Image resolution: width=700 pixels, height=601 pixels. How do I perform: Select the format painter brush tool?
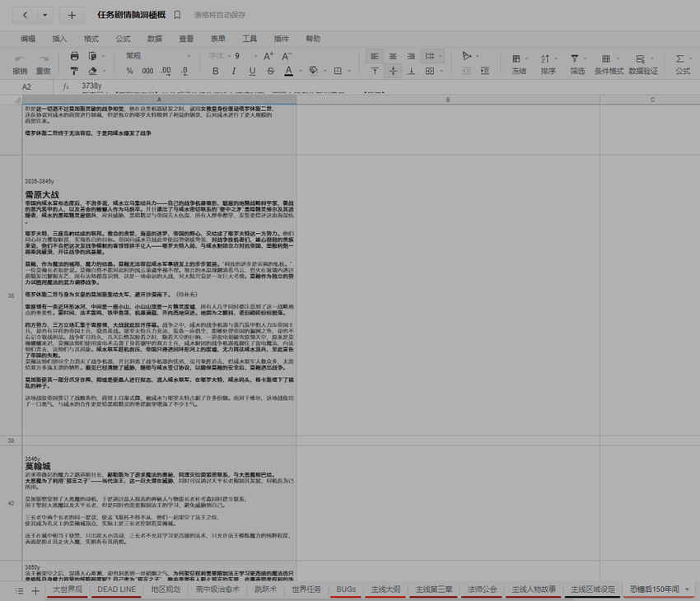click(x=74, y=71)
